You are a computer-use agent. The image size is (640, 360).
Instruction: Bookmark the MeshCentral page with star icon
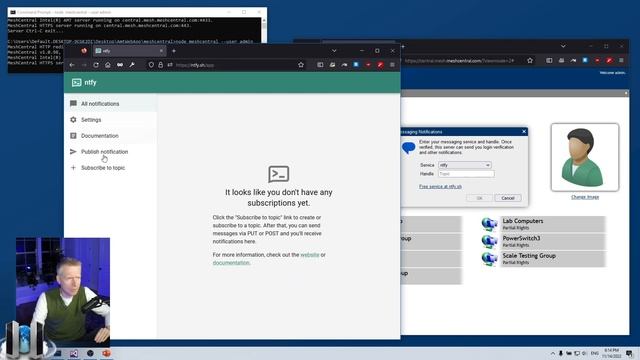pos(530,60)
